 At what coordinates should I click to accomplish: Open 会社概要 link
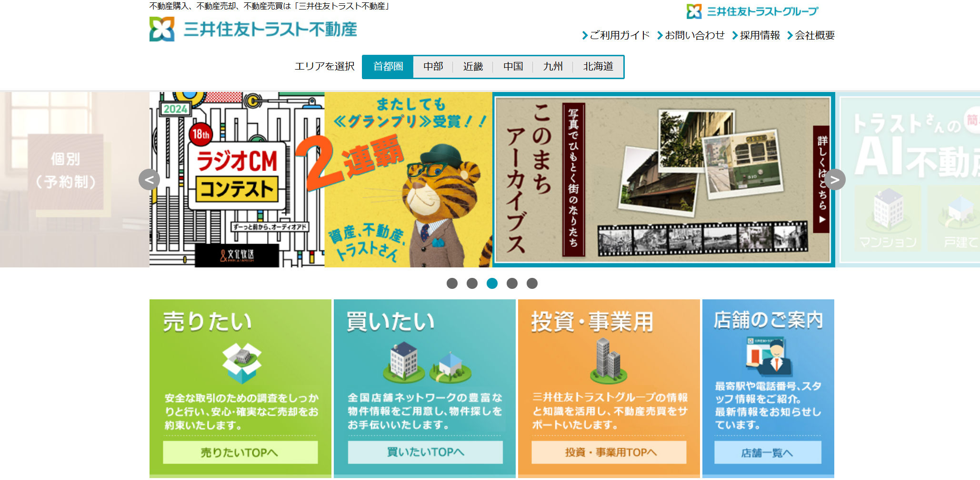tap(811, 35)
